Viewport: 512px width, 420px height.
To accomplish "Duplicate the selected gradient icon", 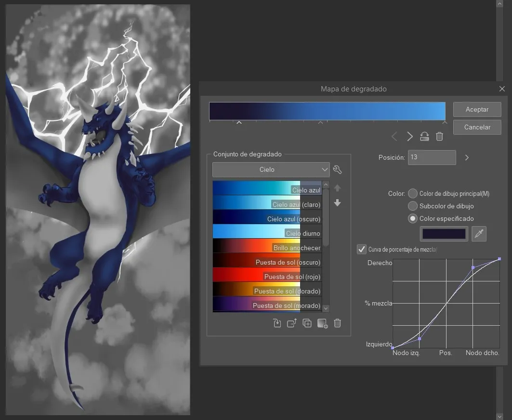I will [x=307, y=323].
